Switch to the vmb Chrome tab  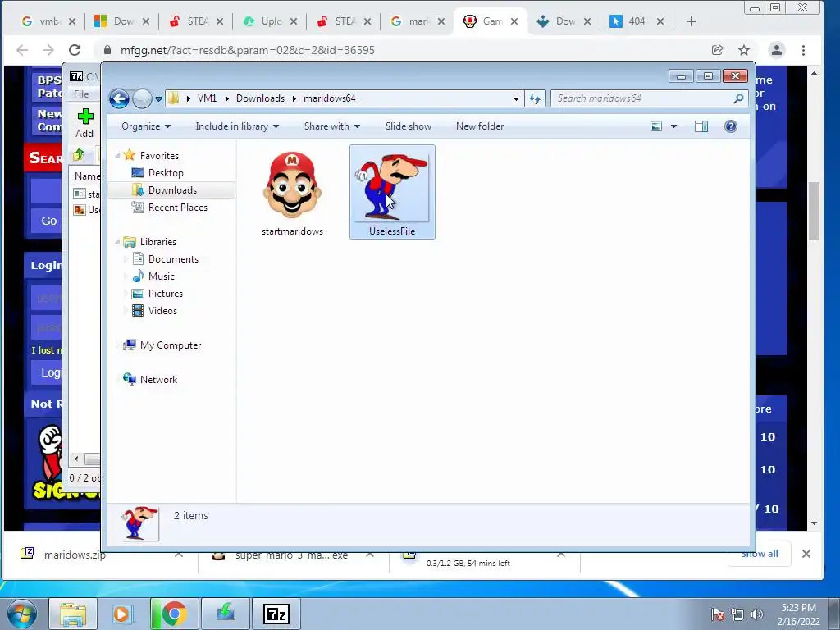point(48,21)
